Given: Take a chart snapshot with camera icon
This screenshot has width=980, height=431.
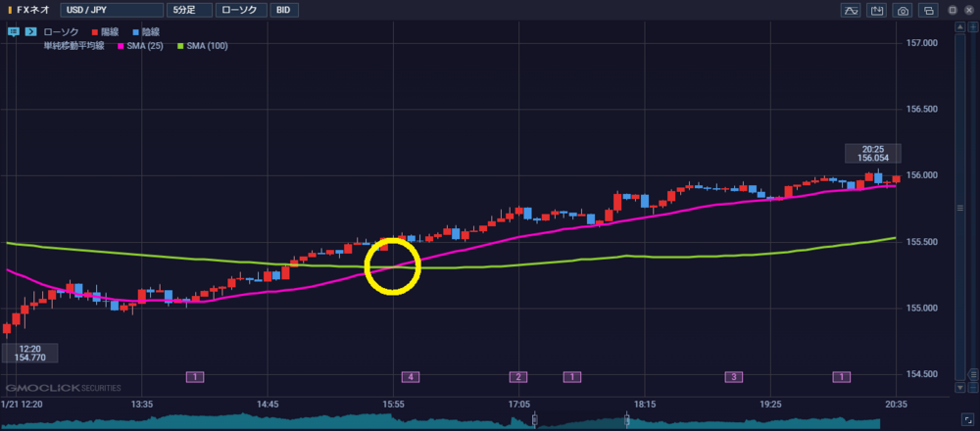Looking at the screenshot, I should 903,10.
